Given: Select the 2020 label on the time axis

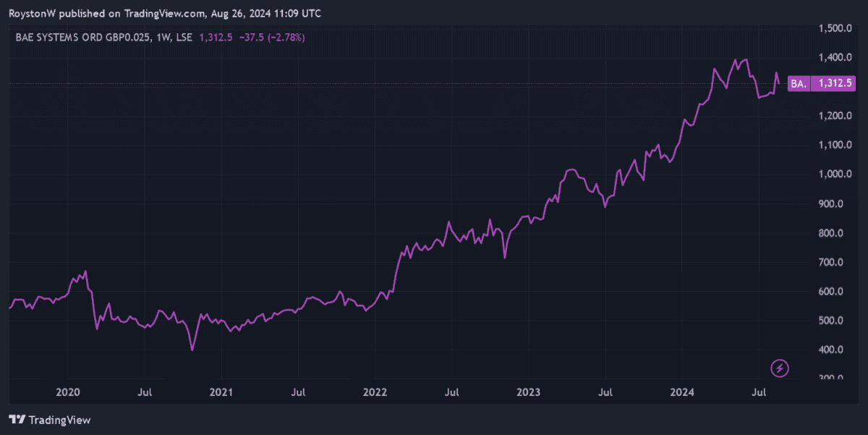Looking at the screenshot, I should [68, 392].
